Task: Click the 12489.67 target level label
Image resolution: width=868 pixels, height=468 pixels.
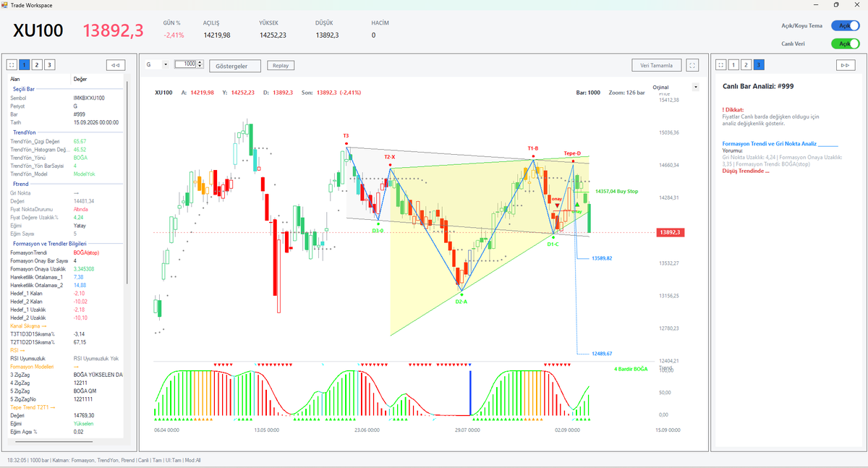Action: point(602,354)
